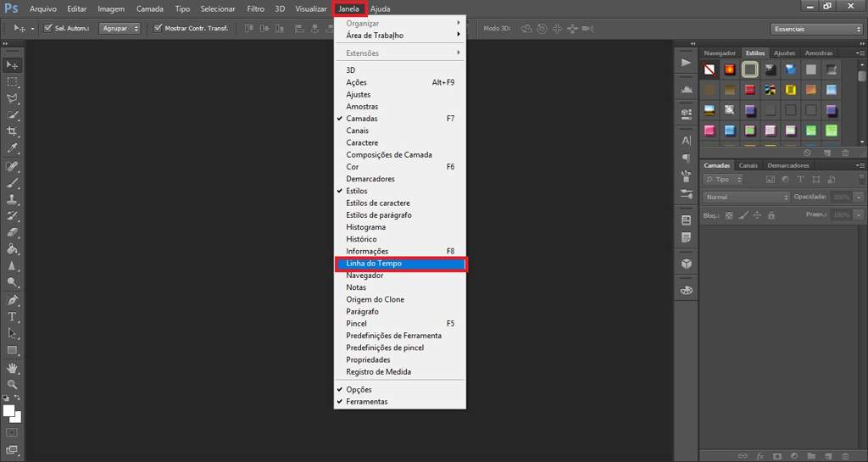The width and height of the screenshot is (868, 462).
Task: Select the Brush tool
Action: pyautogui.click(x=12, y=182)
